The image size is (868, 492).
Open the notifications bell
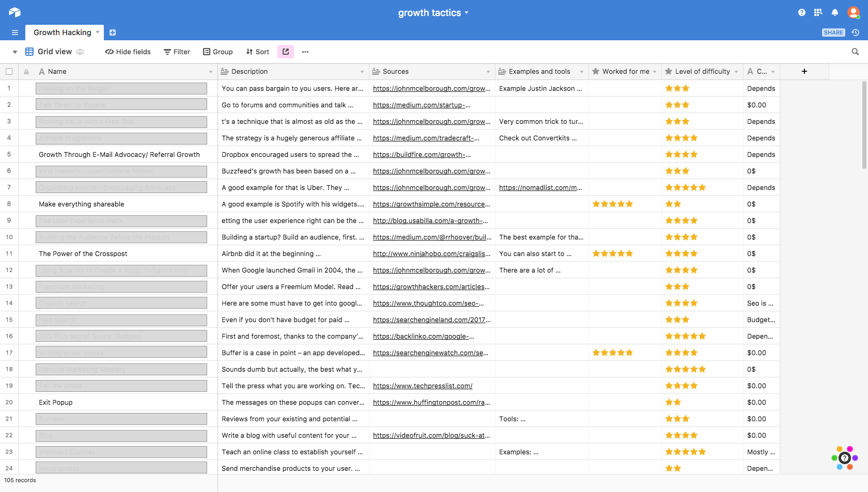834,12
